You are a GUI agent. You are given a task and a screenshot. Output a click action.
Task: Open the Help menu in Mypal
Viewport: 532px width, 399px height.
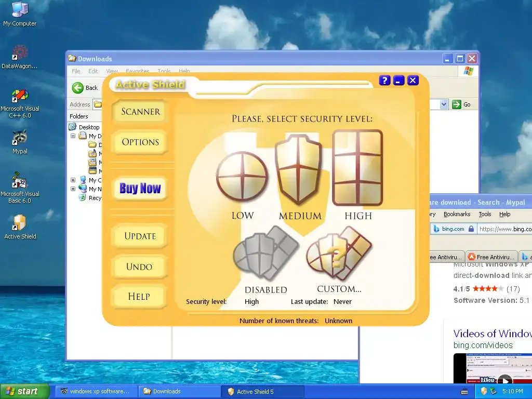pyautogui.click(x=504, y=214)
